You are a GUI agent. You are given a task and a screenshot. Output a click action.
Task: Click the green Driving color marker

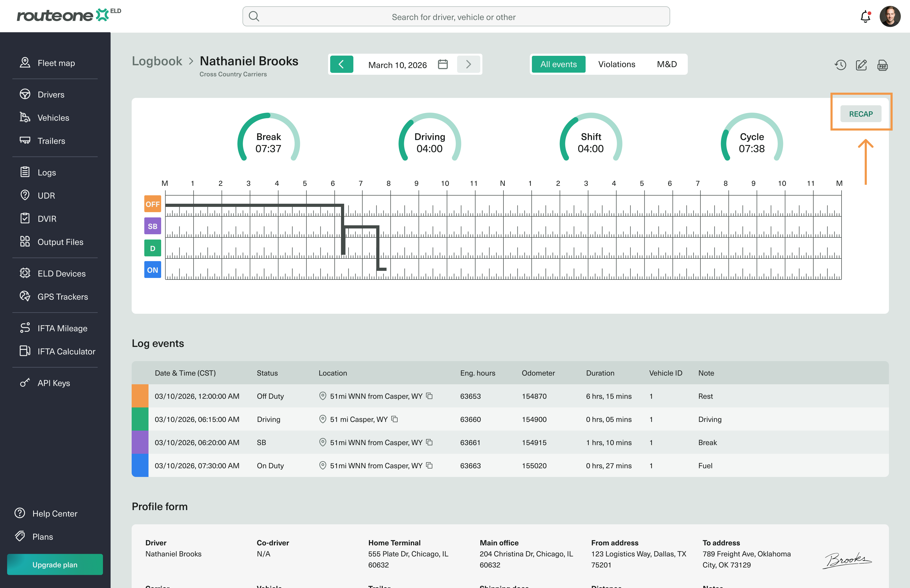click(140, 419)
